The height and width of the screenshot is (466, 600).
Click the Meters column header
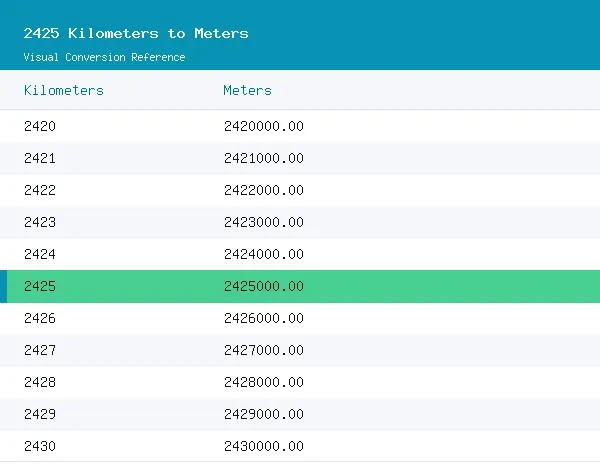tap(247, 90)
